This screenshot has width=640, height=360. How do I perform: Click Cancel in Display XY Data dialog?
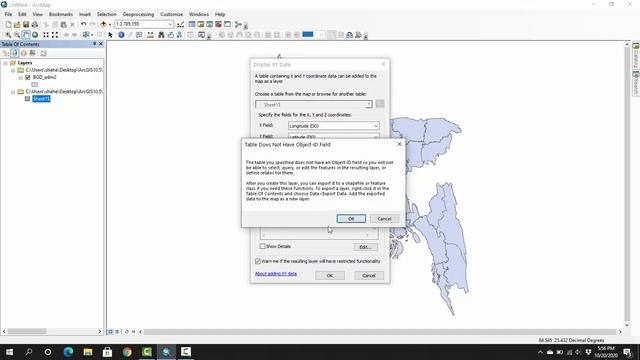pos(369,276)
